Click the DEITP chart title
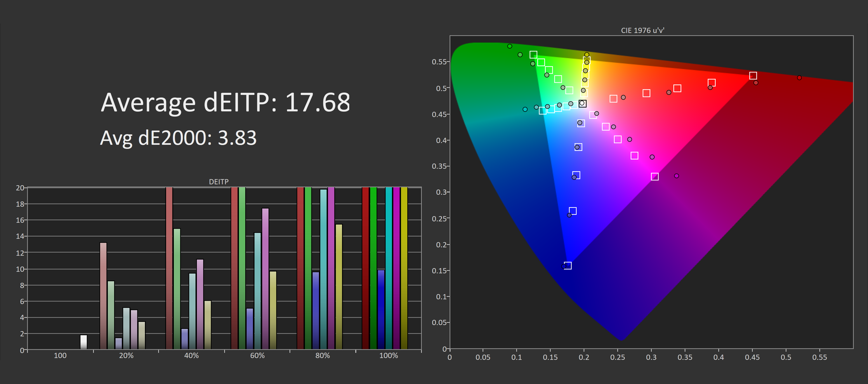Screen dimensions: 868x384 [x=219, y=182]
